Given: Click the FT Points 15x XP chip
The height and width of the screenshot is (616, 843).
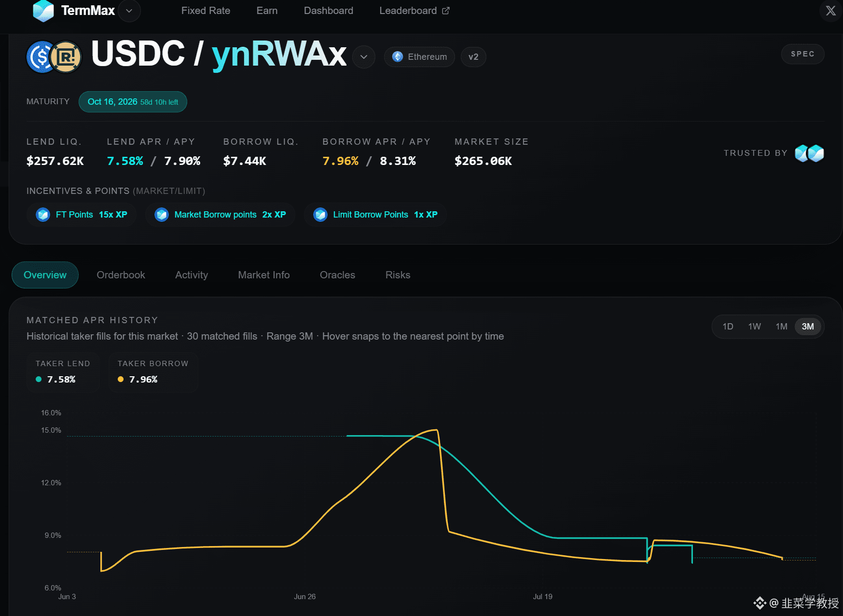Looking at the screenshot, I should [82, 215].
